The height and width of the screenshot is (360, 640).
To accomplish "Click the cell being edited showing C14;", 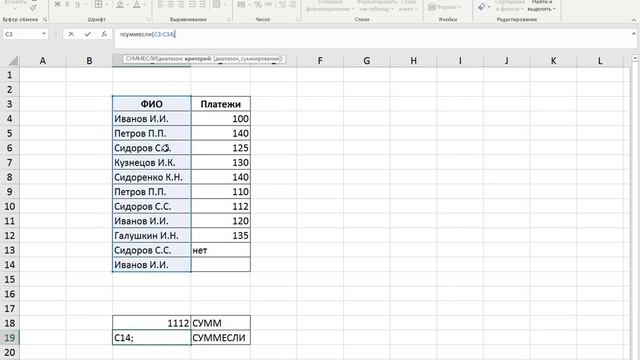I will 151,338.
